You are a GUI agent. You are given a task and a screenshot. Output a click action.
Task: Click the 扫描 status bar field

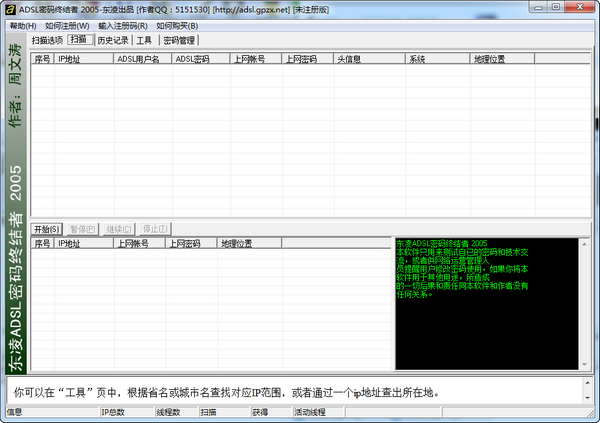click(x=224, y=412)
